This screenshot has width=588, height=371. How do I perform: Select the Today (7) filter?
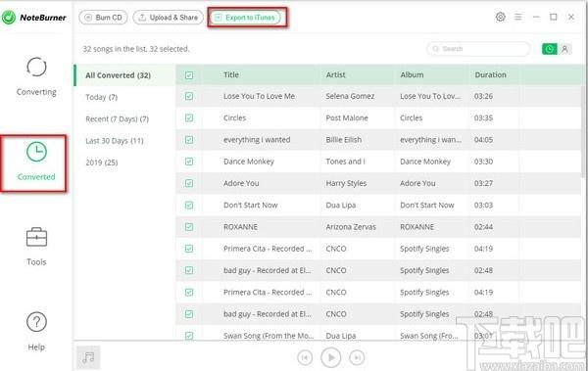101,97
